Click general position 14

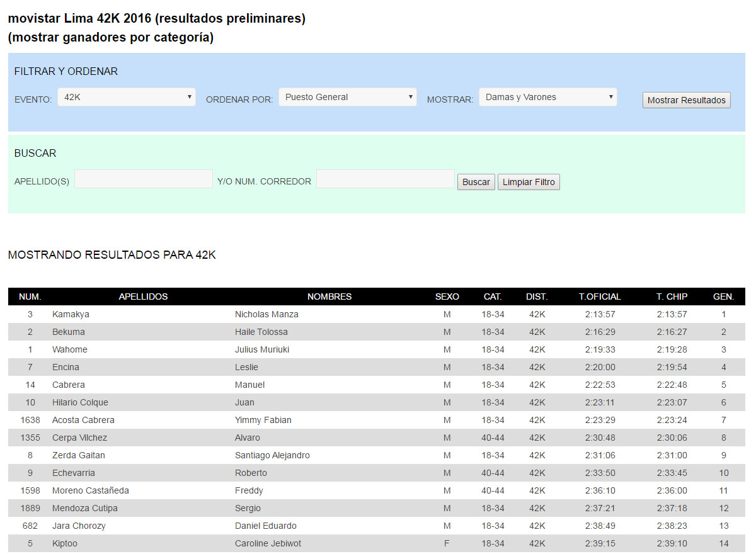click(x=724, y=543)
